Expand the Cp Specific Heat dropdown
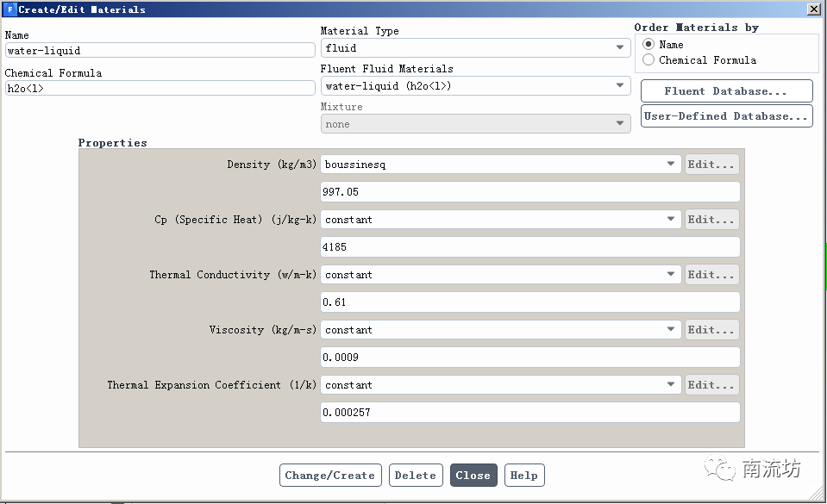 (500, 220)
